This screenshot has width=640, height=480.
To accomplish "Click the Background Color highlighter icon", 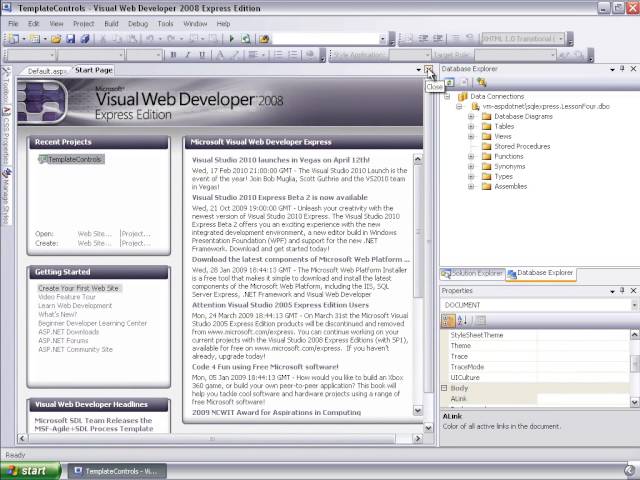I will 236,55.
